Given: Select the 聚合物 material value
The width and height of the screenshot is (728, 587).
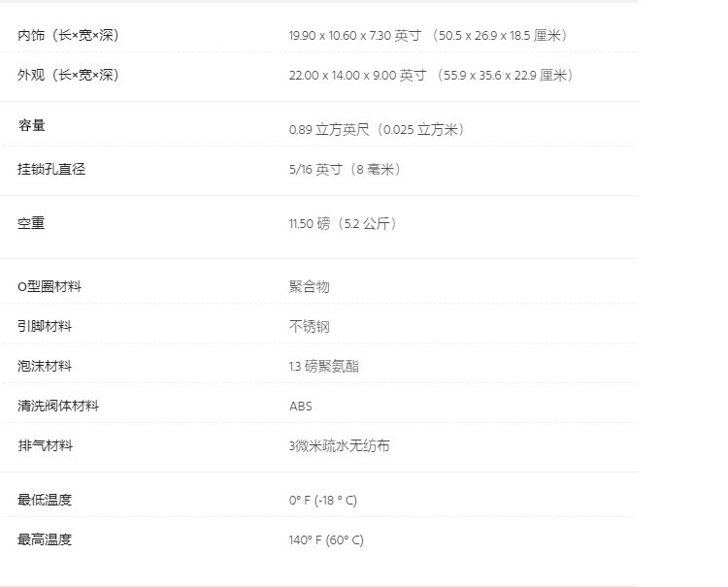Looking at the screenshot, I should point(310,287).
